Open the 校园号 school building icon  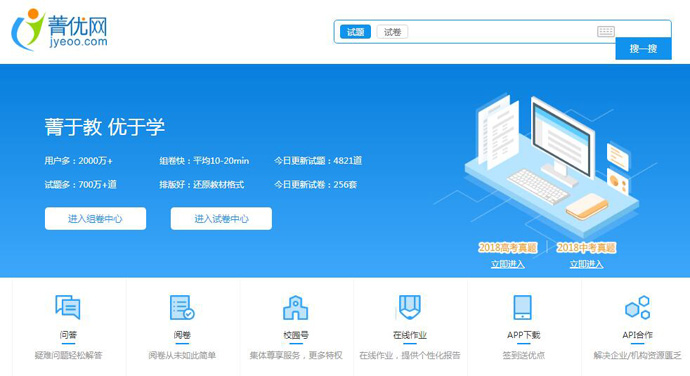(296, 307)
